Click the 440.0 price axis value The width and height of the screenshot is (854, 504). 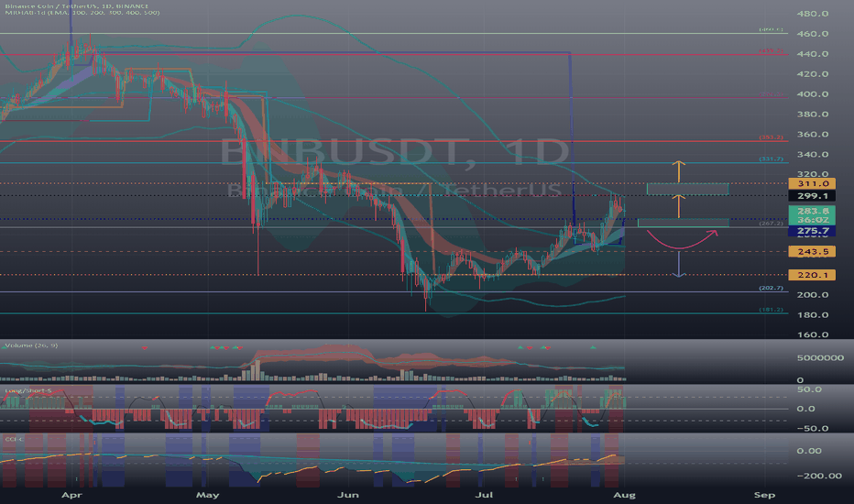[x=813, y=54]
